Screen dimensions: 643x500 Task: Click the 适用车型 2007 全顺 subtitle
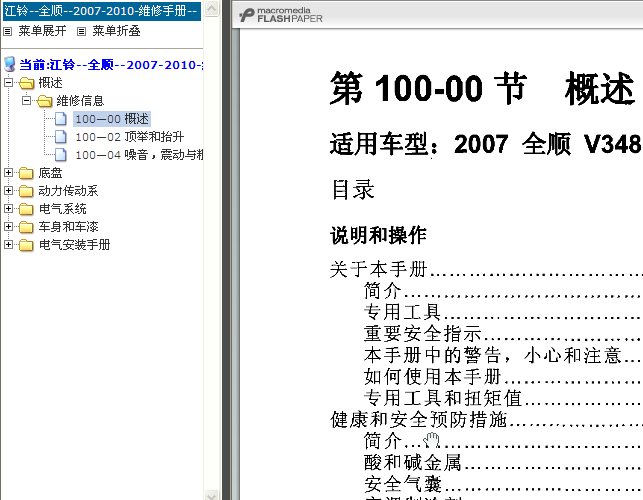[486, 144]
